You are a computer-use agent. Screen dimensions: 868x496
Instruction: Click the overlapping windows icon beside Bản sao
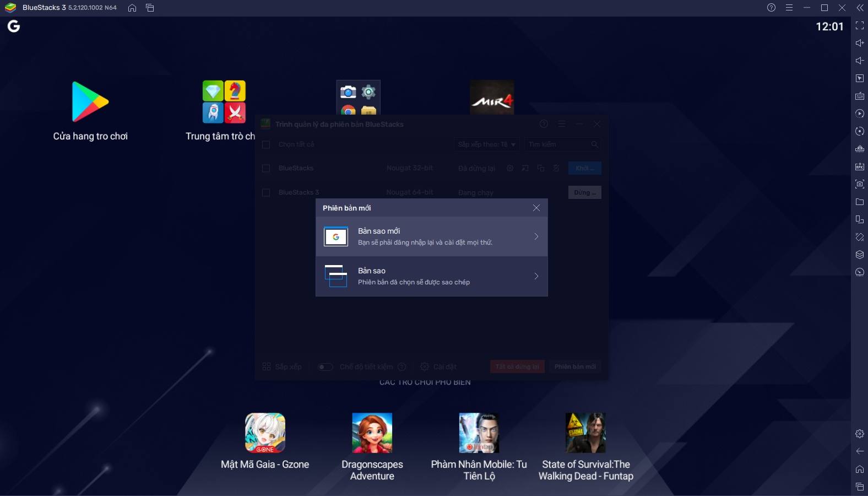coord(336,276)
